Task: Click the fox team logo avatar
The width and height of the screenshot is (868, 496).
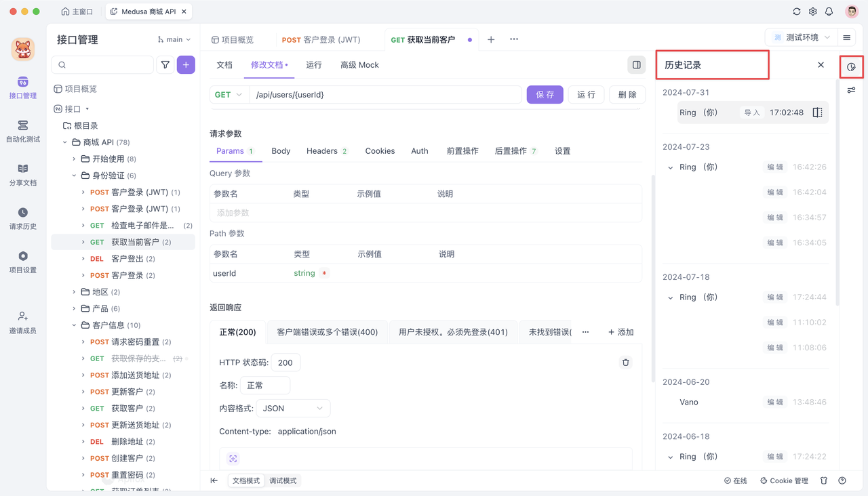Action: 23,49
